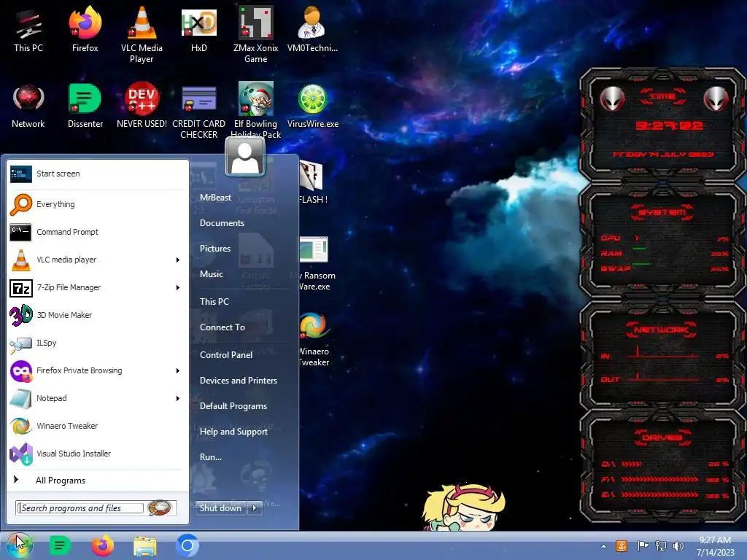
Task: Open Help and Support
Action: (233, 432)
